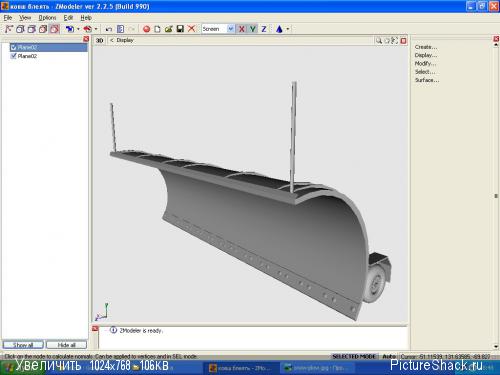Viewport: 500px width, 375px height.
Task: Open the dropdown beside the red arrow tool
Action: (x=96, y=29)
